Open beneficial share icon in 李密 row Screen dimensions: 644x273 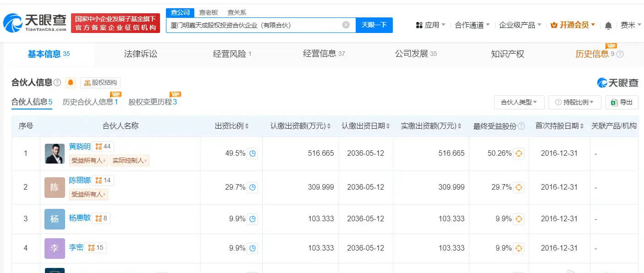519,248
